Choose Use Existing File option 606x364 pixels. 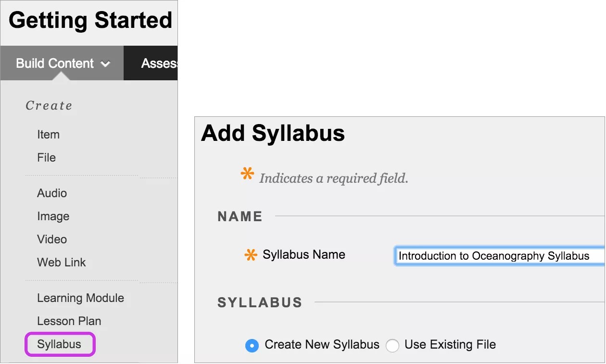pos(392,345)
